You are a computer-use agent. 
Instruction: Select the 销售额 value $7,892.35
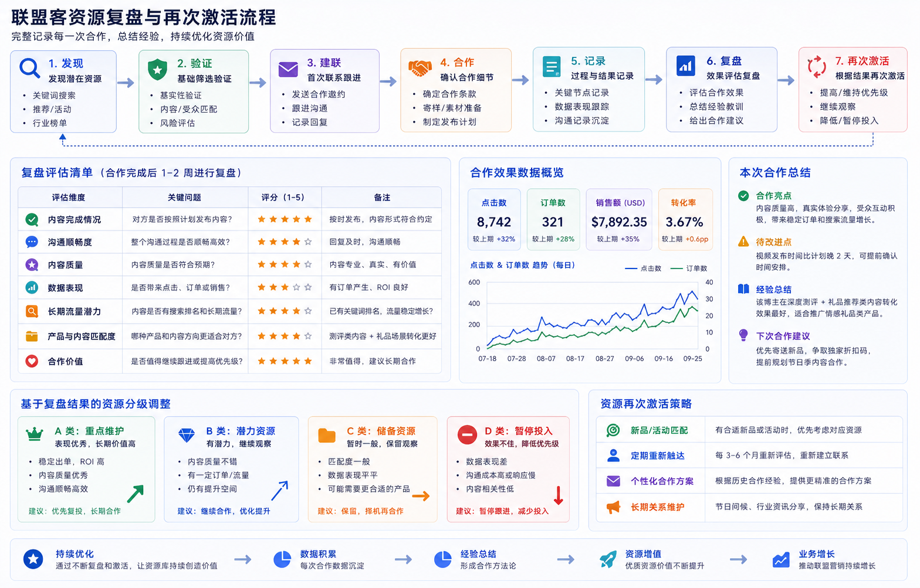pyautogui.click(x=619, y=222)
